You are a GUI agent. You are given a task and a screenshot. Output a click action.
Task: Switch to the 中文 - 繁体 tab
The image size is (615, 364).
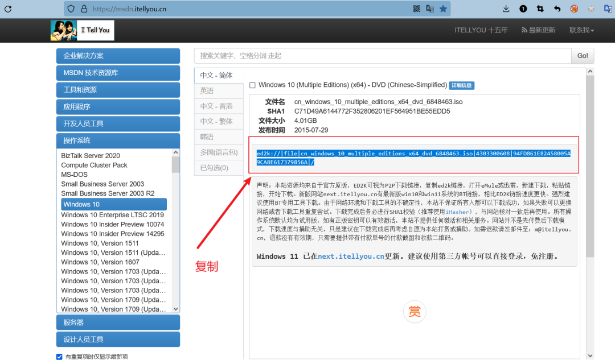219,122
